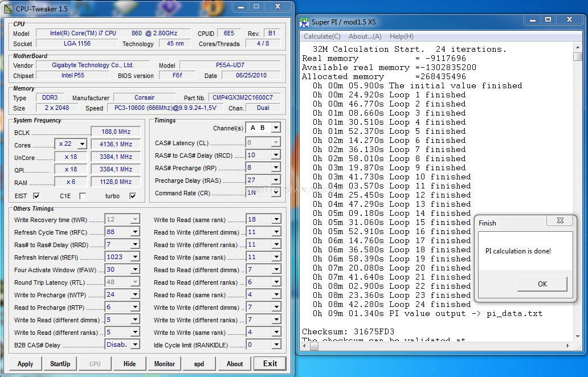Open the Channel(s) dropdown
The width and height of the screenshot is (588, 377).
coord(276,128)
